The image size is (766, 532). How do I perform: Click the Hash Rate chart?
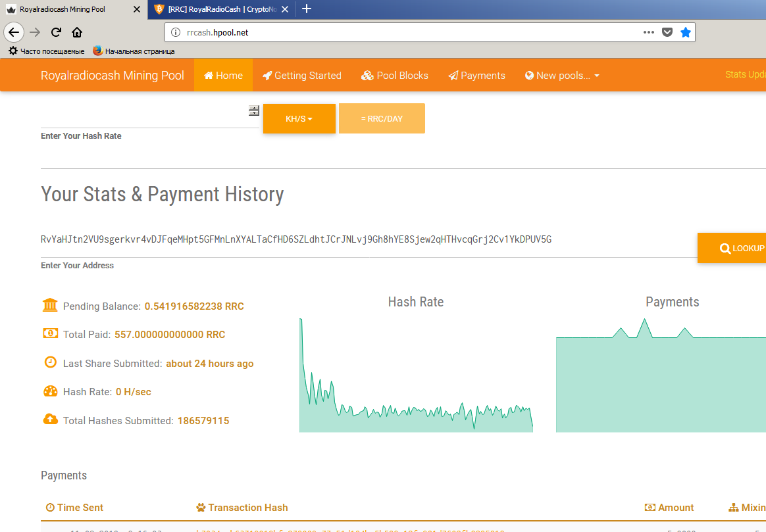point(416,375)
